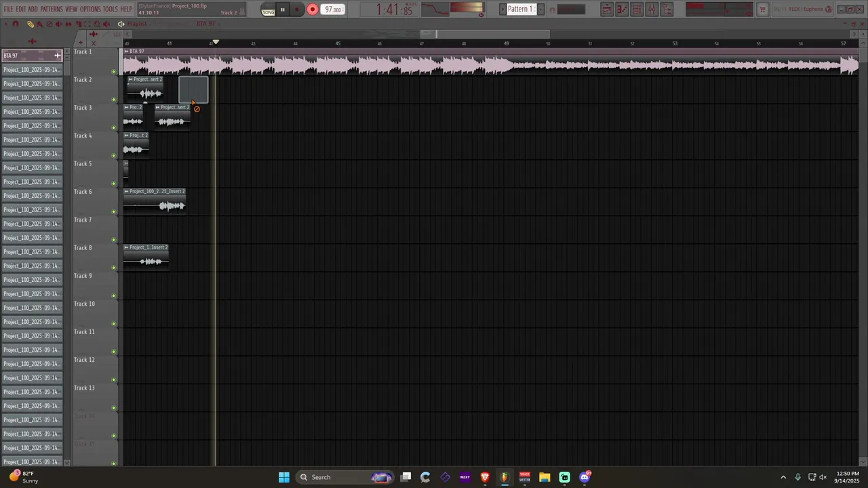The image size is (868, 488).
Task: Open BTA 97 breadcrumb in playlist title
Action: 205,24
